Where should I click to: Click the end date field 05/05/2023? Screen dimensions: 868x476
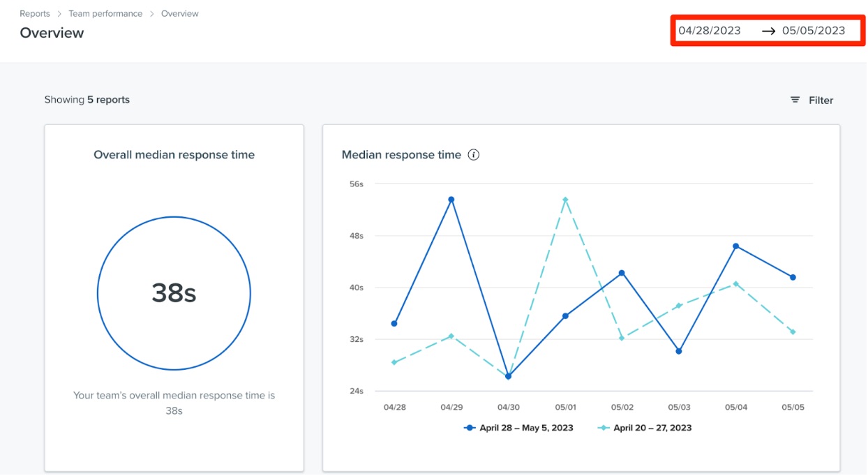(814, 31)
